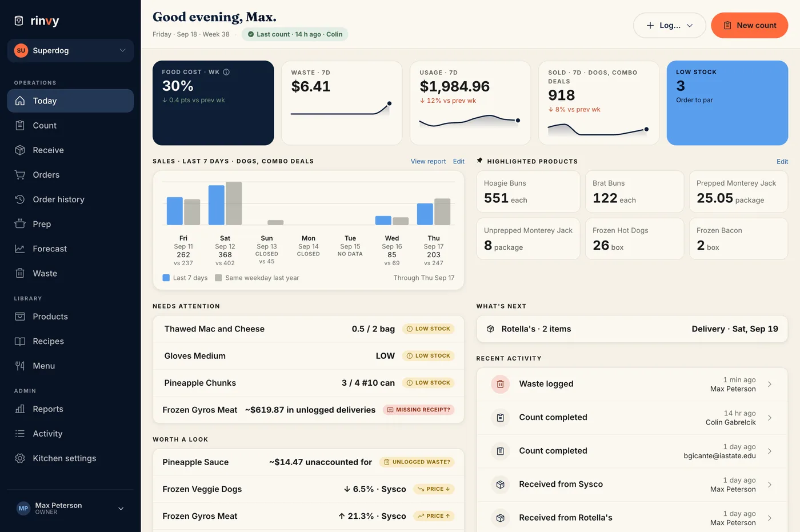Click the Prep pot icon
The width and height of the screenshot is (800, 532).
(20, 224)
